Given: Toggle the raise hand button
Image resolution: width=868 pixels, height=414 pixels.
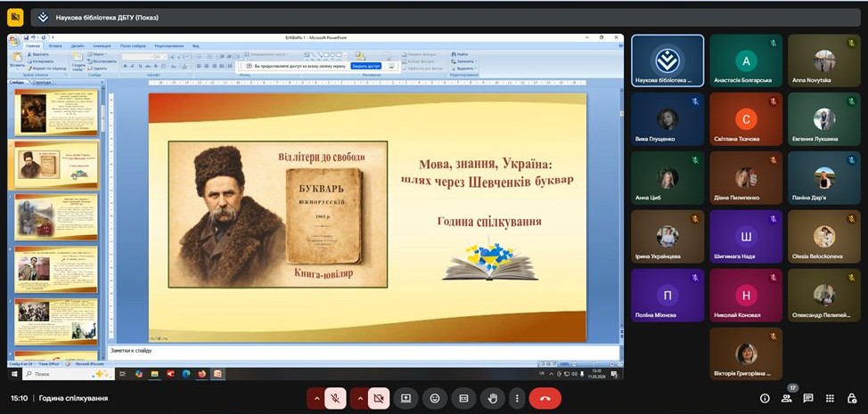Looking at the screenshot, I should click(490, 398).
